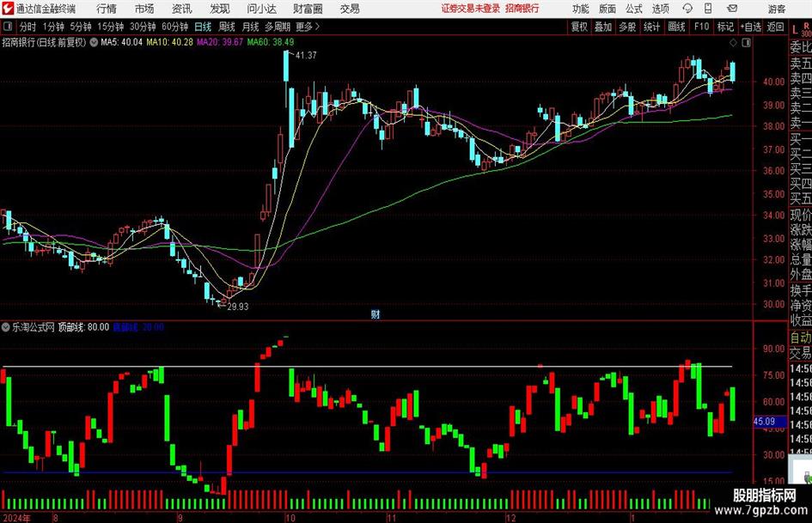The width and height of the screenshot is (812, 523).
Task: Click the 叠加 overlay button
Action: click(x=603, y=27)
